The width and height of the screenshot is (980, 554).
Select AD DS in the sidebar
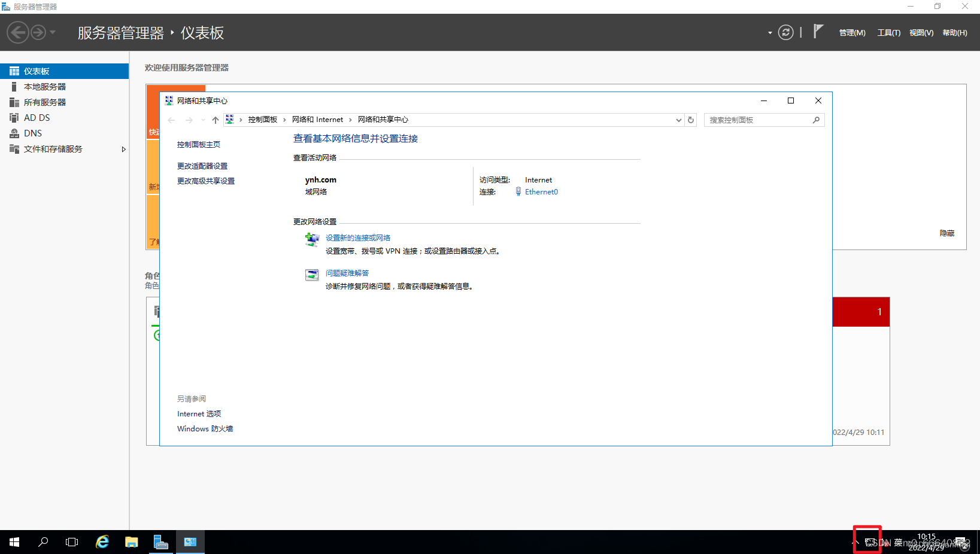pyautogui.click(x=64, y=118)
